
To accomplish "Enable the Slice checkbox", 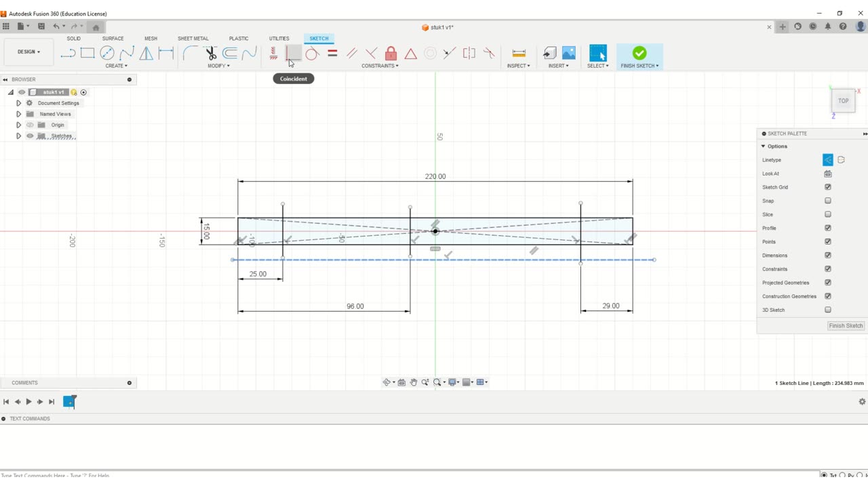I will 828,214.
